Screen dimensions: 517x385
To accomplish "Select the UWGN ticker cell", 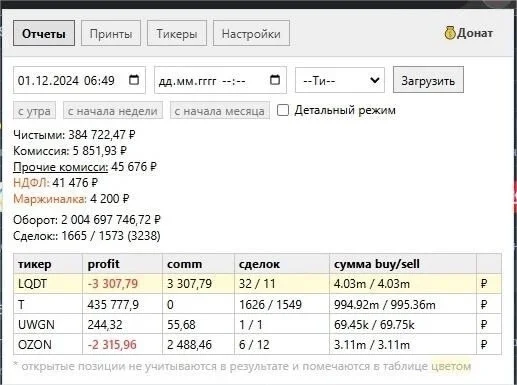I will click(48, 324).
